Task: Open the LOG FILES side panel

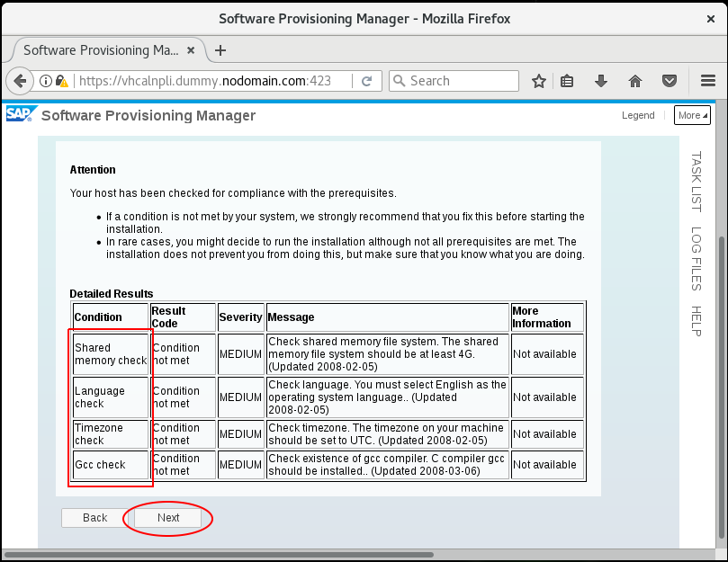Action: coord(696,258)
